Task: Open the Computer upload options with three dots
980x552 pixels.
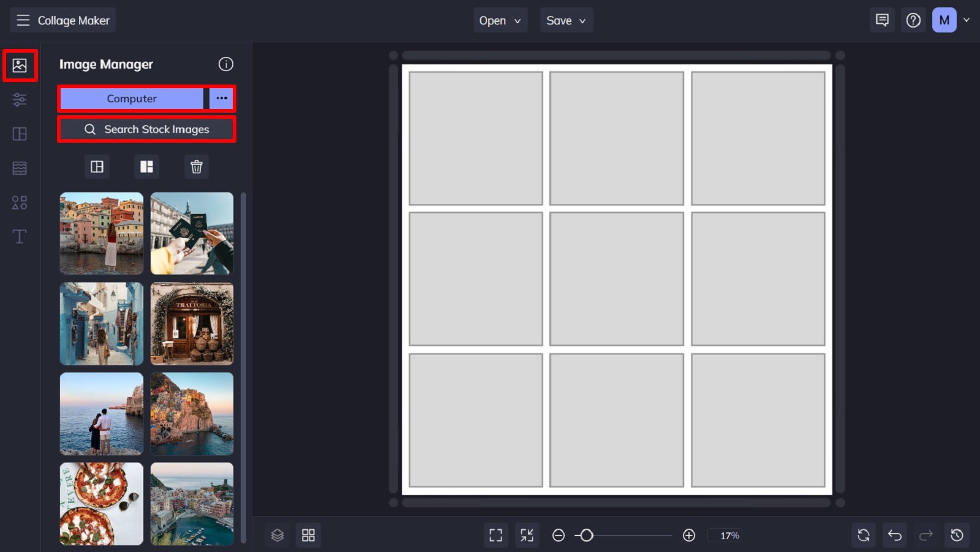Action: (x=221, y=98)
